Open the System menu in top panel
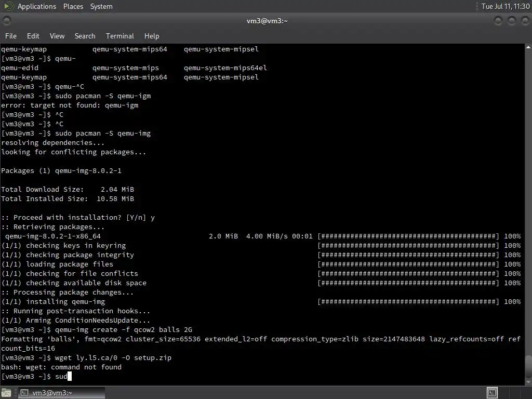This screenshot has height=399, width=532. 101,6
